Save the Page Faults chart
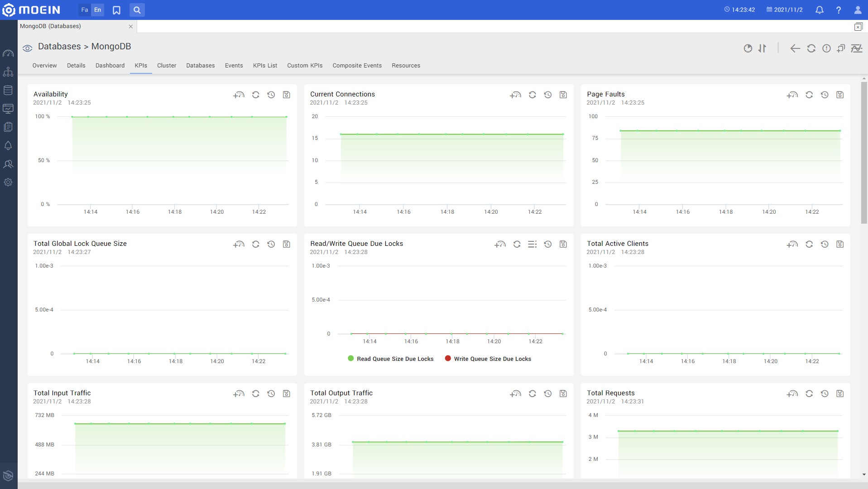Viewport: 868px width, 489px height. 840,95
